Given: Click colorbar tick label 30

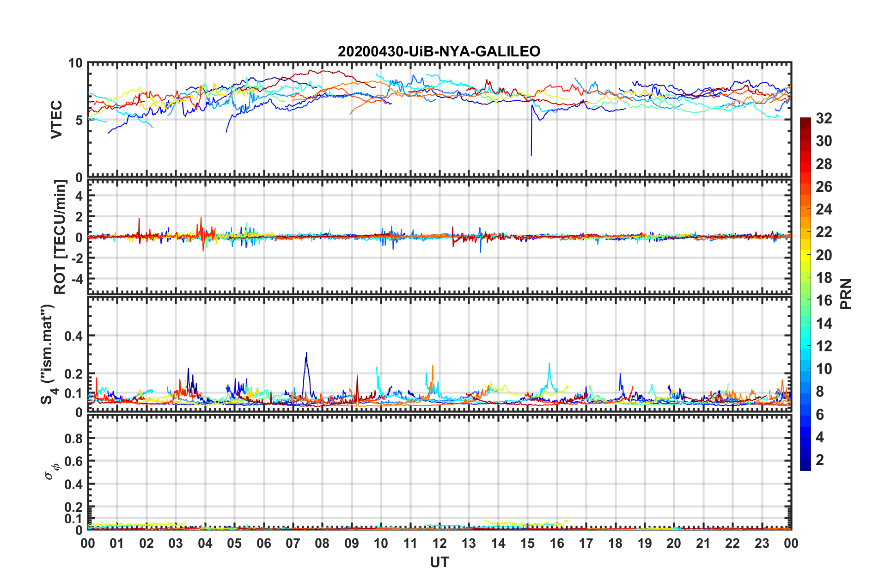Looking at the screenshot, I should click(x=824, y=141).
